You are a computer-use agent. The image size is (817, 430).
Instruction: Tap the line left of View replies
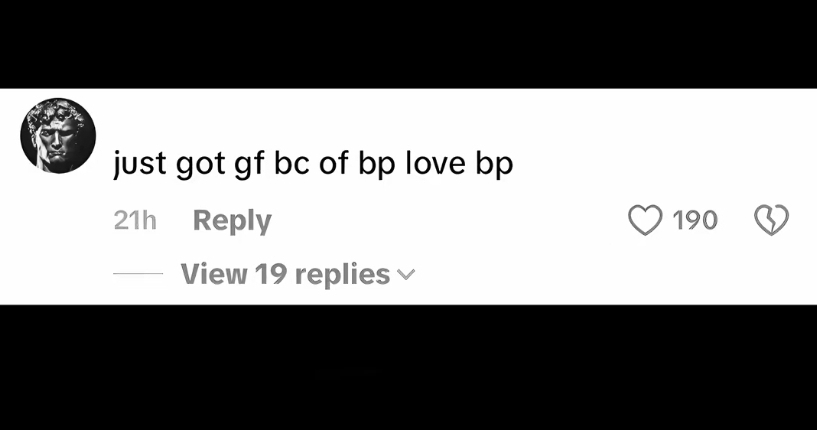pyautogui.click(x=138, y=273)
